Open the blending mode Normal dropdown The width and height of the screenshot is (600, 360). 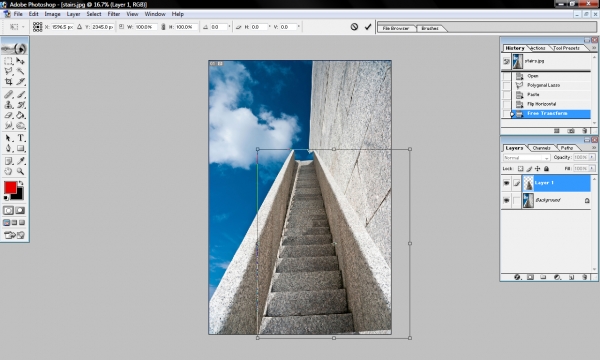pos(527,158)
